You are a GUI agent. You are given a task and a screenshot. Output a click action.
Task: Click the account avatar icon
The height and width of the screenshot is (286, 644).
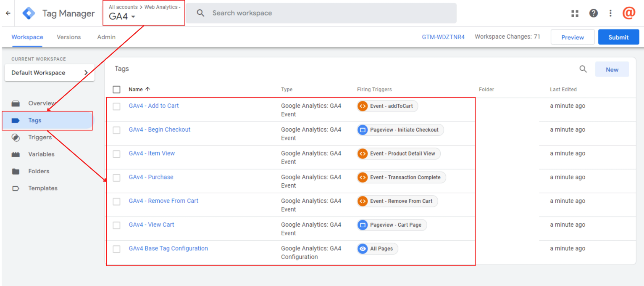click(628, 13)
